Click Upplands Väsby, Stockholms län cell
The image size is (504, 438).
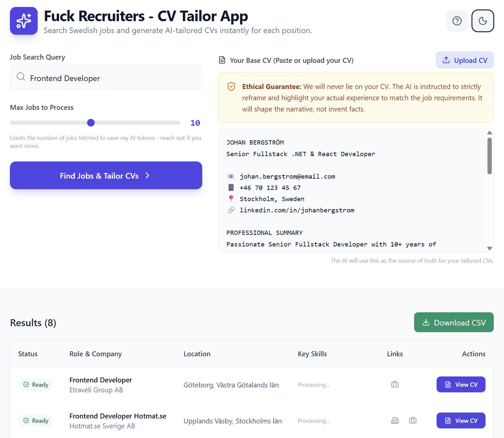tap(233, 421)
